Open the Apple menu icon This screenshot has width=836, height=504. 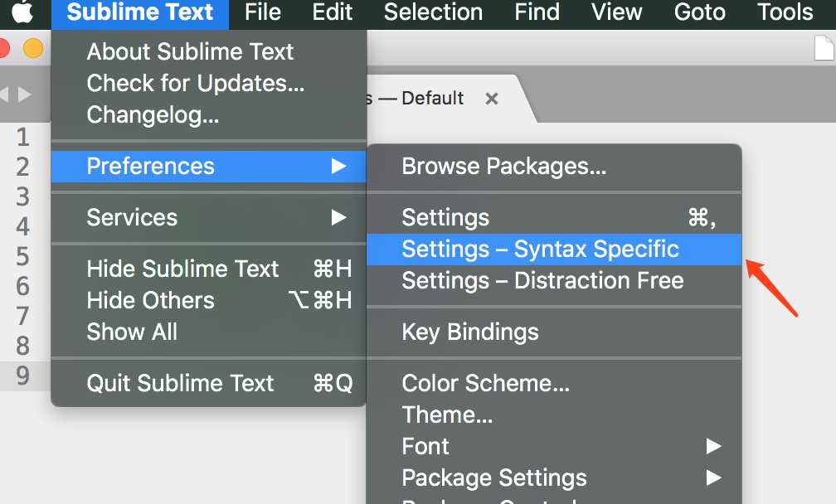(x=22, y=13)
